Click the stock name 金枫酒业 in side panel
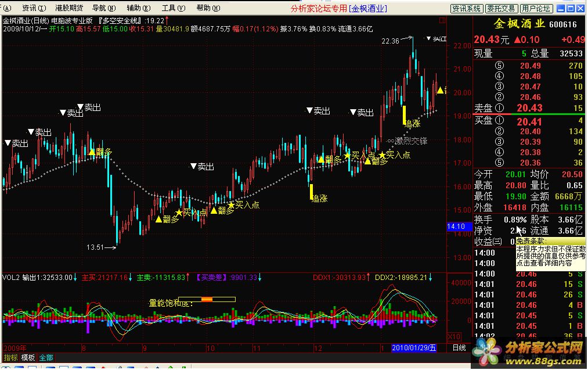 tap(519, 24)
